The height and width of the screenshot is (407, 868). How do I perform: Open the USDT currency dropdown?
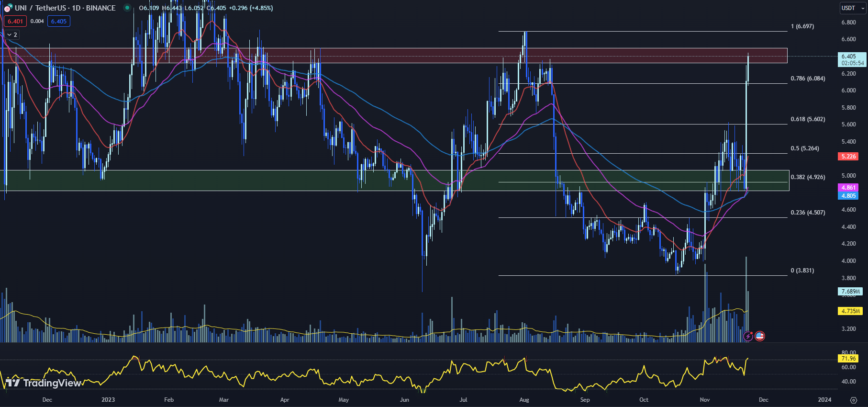tap(853, 8)
